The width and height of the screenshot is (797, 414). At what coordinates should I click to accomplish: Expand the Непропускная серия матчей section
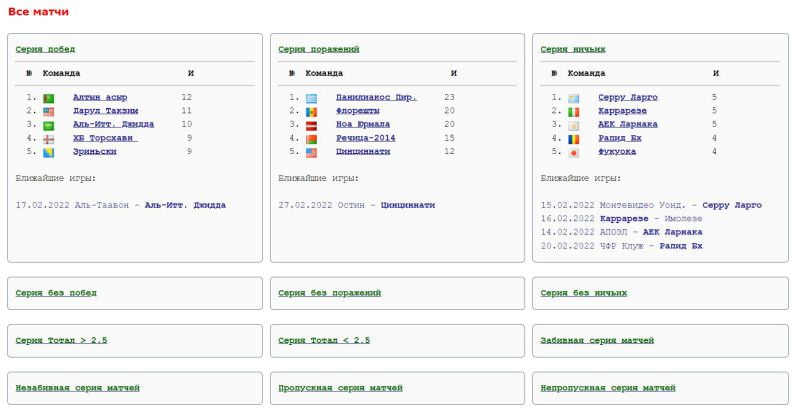tap(607, 387)
